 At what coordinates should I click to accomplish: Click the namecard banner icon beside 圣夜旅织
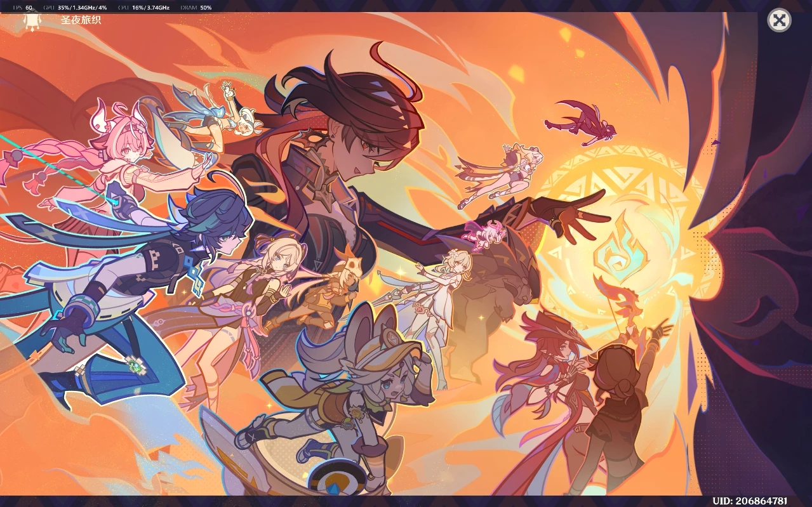[x=32, y=22]
